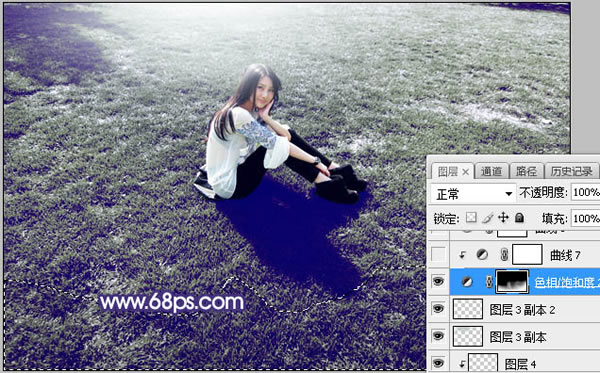Click the 曲线 7 adjustment layer icon
This screenshot has width=600, height=373.
tap(482, 254)
